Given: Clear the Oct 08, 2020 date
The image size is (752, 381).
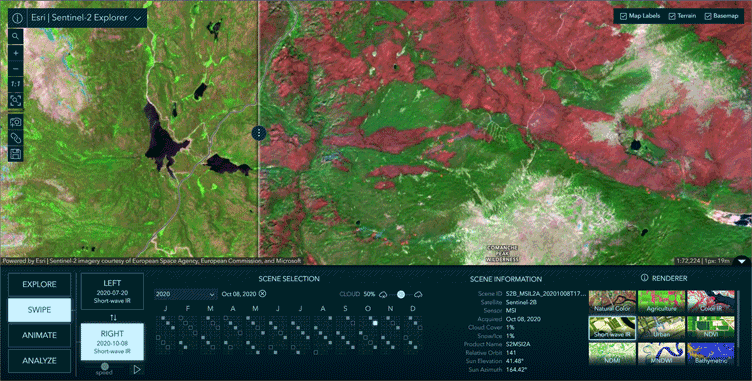Looking at the screenshot, I should 262,294.
